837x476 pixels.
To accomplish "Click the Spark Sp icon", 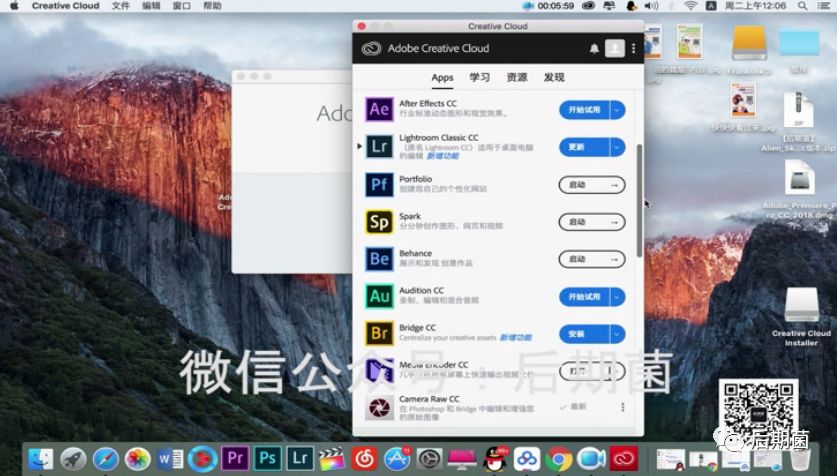I will click(380, 221).
